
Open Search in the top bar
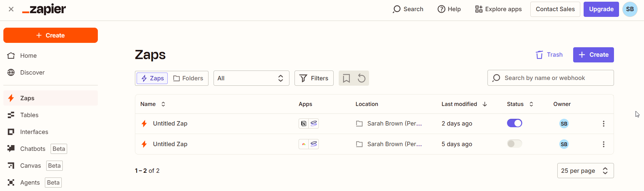[x=408, y=9]
